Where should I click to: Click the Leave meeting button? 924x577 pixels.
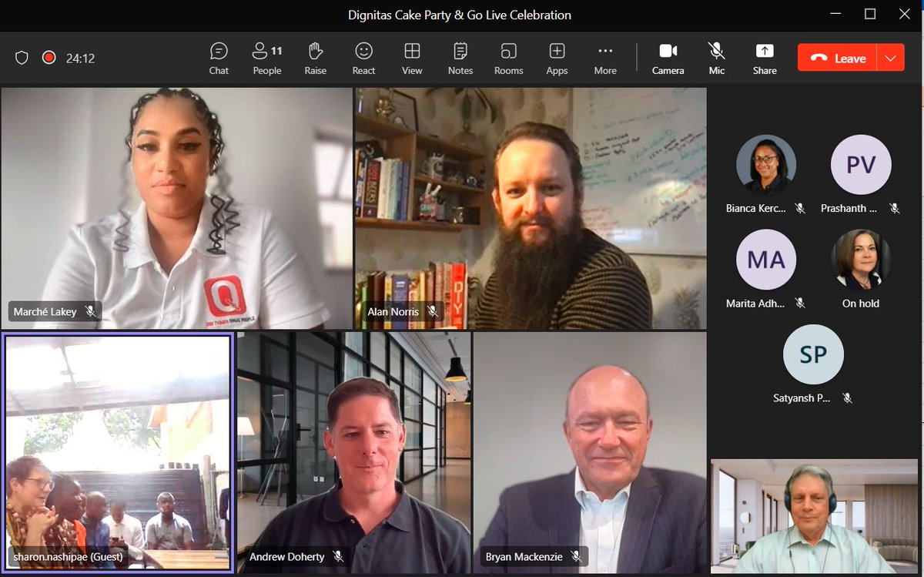838,58
